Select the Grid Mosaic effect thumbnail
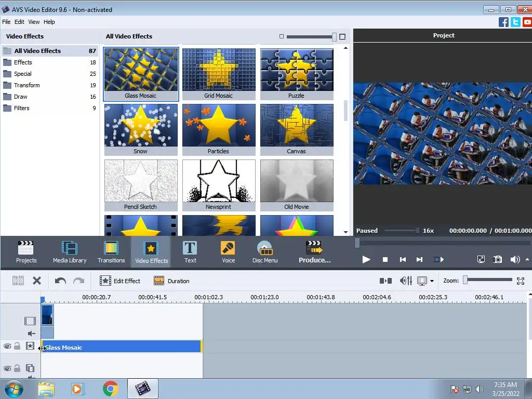532x399 pixels. pyautogui.click(x=219, y=74)
